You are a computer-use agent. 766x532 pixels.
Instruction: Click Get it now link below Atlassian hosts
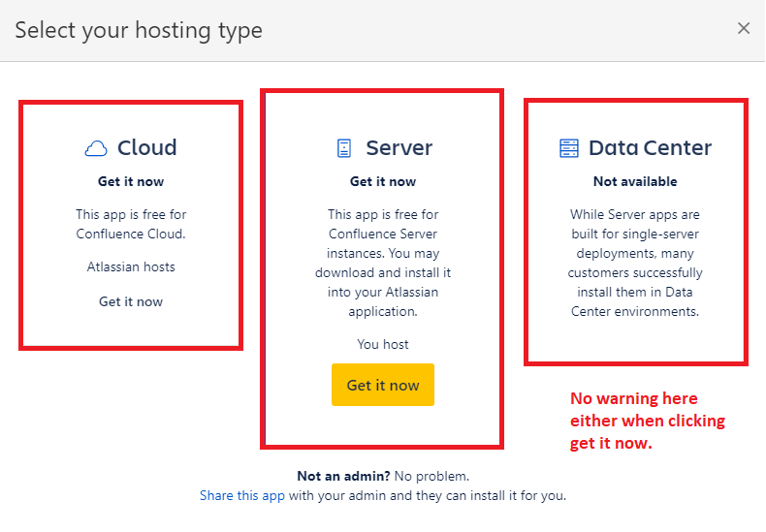click(x=131, y=301)
